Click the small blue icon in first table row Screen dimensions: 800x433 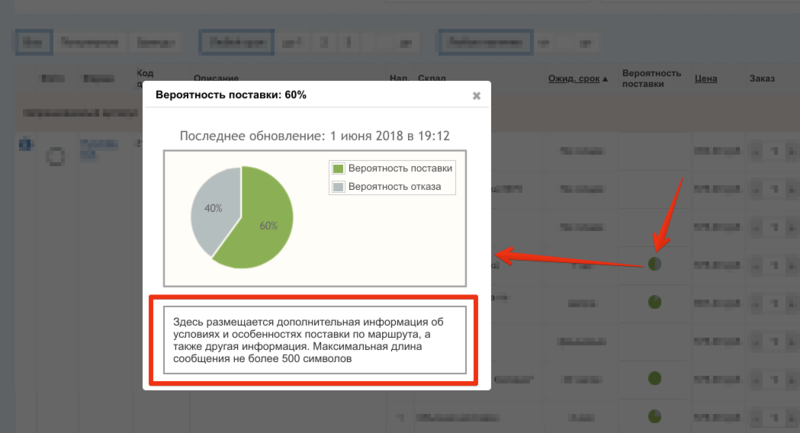(x=23, y=144)
